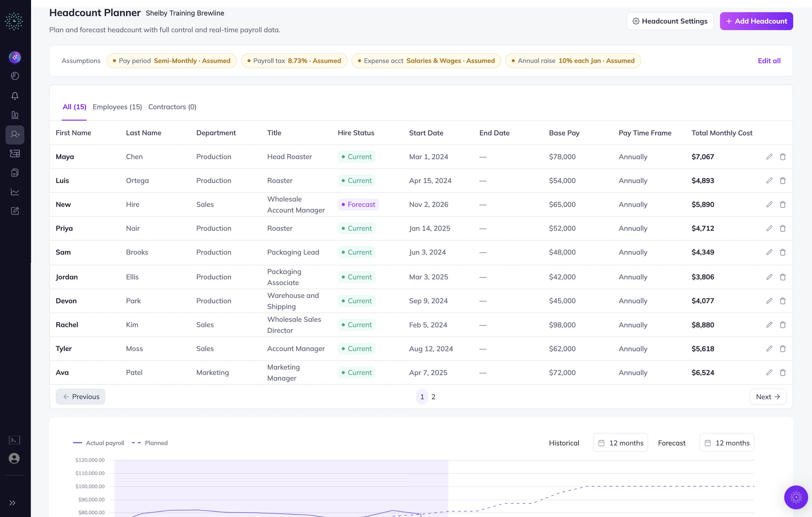Edit the New Hire forecast row

[x=769, y=204]
